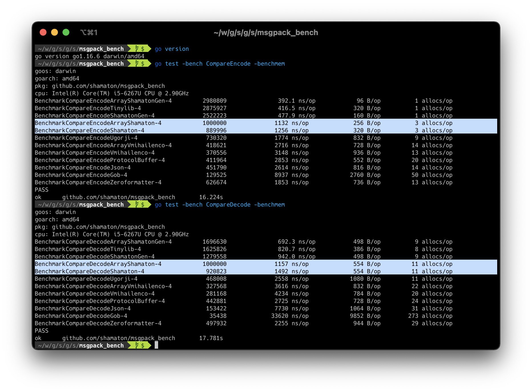The image size is (532, 392).
Task: Click the iteration count 2980809
Action: pyautogui.click(x=215, y=101)
